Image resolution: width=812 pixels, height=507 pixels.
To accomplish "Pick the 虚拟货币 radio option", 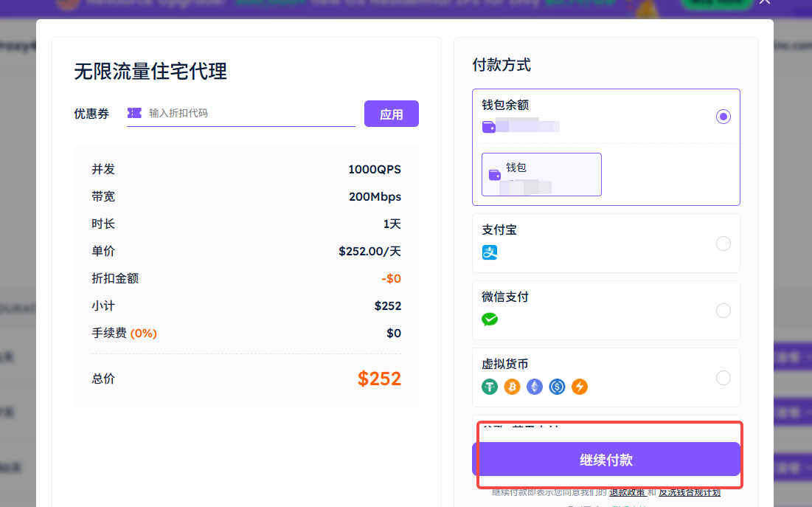I will coord(723,378).
